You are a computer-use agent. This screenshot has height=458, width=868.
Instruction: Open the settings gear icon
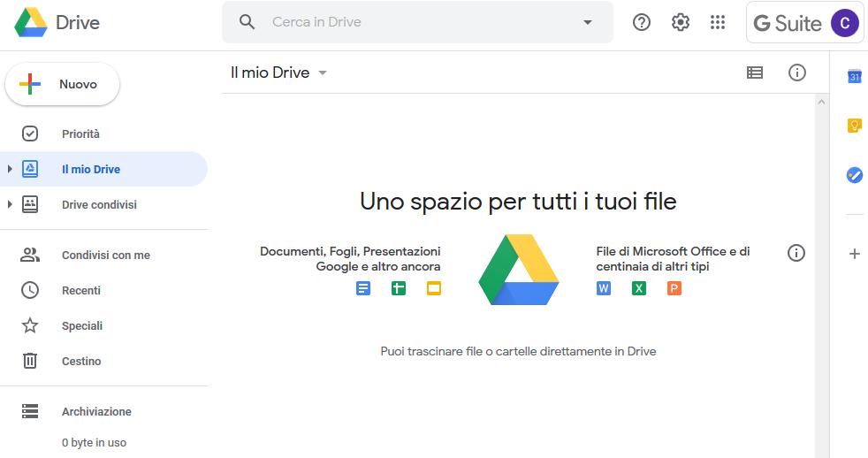click(x=681, y=22)
